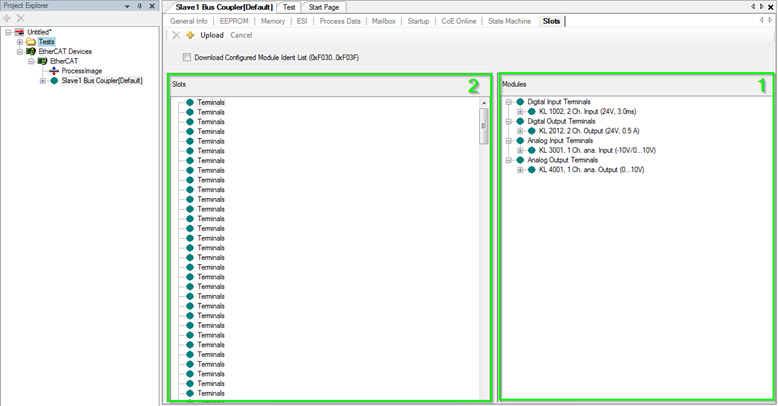Switch to the Mailbox tab
778x406 pixels.
coord(384,21)
